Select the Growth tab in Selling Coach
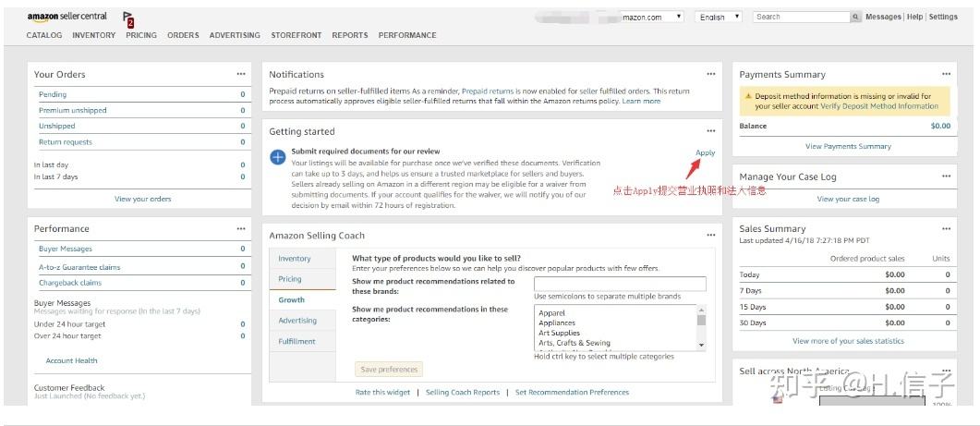Image resolution: width=980 pixels, height=426 pixels. [303, 299]
